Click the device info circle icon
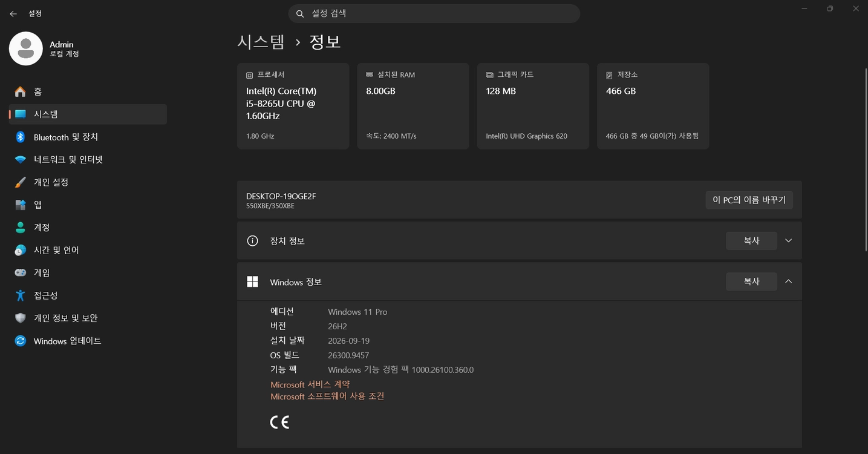The width and height of the screenshot is (868, 454). click(252, 241)
